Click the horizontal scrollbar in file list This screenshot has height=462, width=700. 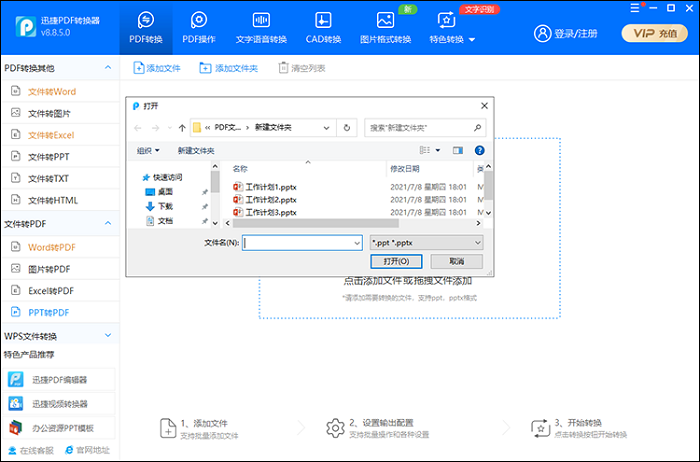click(x=315, y=223)
